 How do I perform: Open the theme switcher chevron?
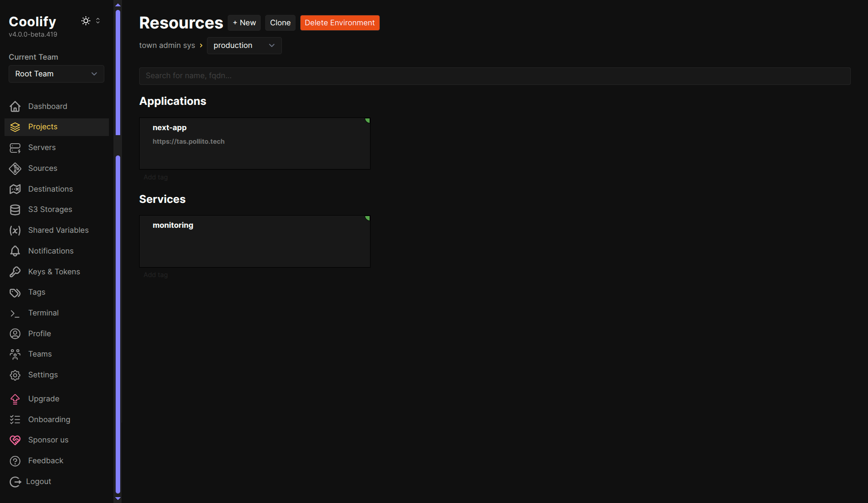point(98,20)
